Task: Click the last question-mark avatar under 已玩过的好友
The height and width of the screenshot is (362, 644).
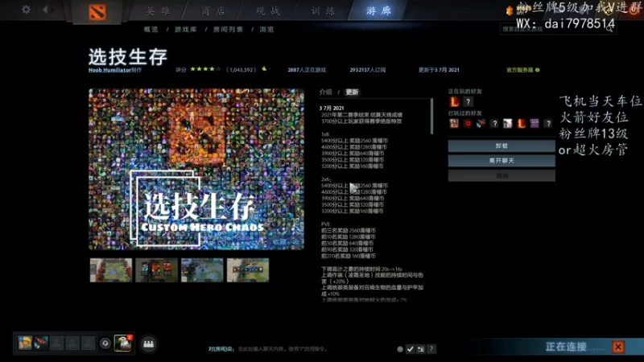Action: (548, 123)
